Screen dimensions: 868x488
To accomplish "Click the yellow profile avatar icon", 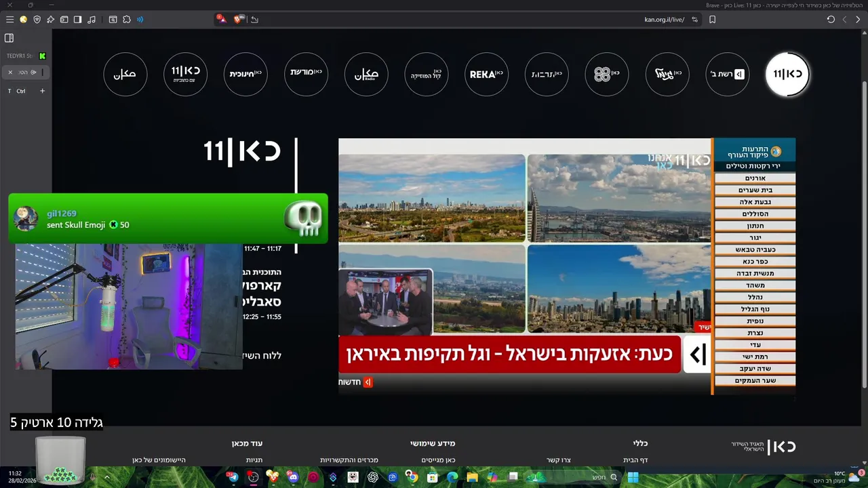I will (x=23, y=20).
